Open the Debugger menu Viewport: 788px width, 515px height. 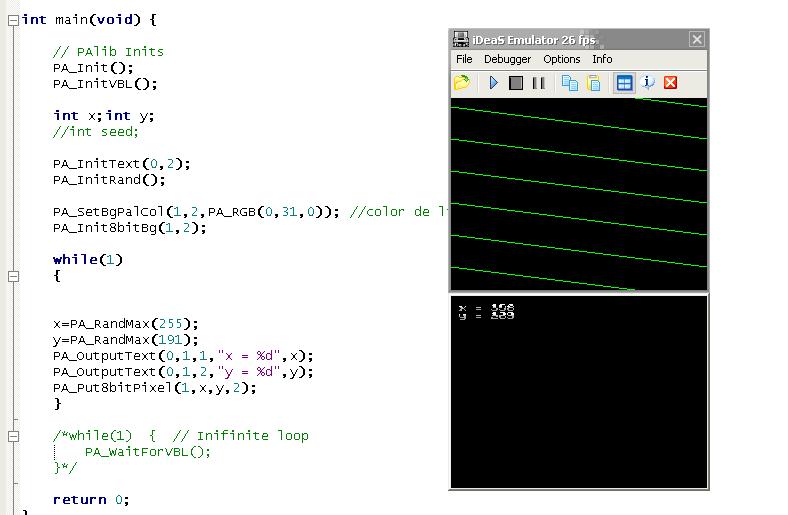(x=507, y=60)
